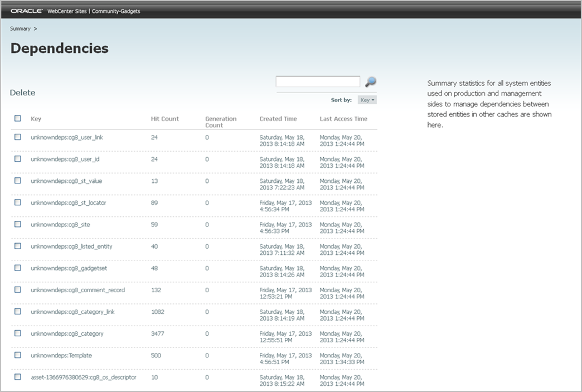Click hit count value 89
Image resolution: width=582 pixels, height=392 pixels.
154,202
